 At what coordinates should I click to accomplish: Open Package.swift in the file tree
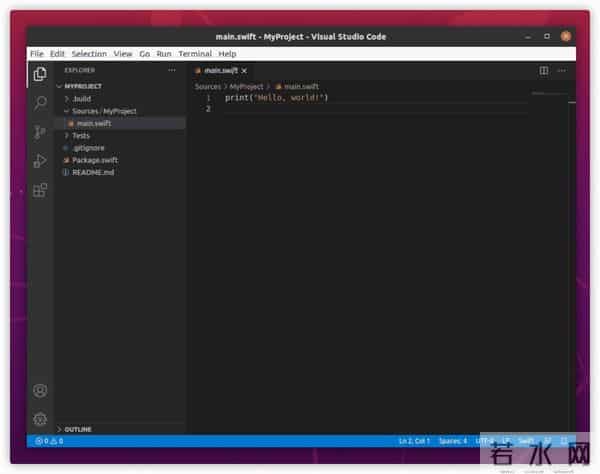click(x=95, y=159)
